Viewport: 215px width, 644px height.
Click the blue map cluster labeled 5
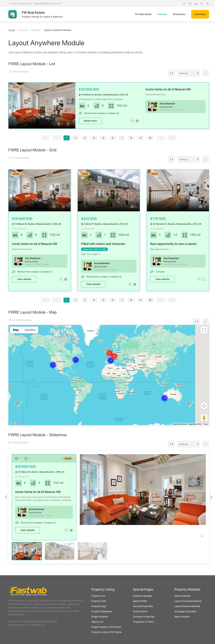[76, 360]
